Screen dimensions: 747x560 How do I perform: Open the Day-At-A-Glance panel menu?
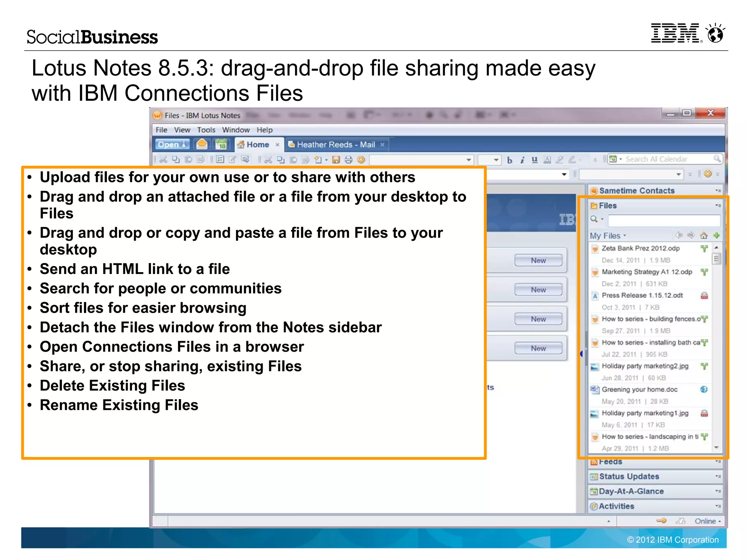pyautogui.click(x=718, y=491)
